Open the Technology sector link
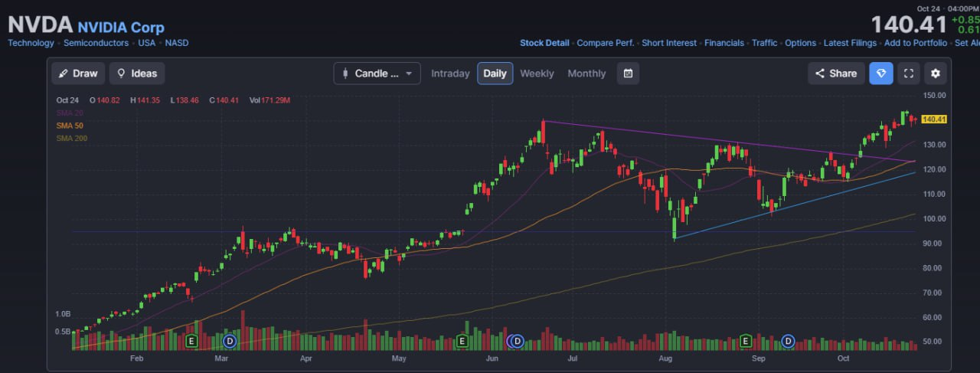 (x=31, y=43)
